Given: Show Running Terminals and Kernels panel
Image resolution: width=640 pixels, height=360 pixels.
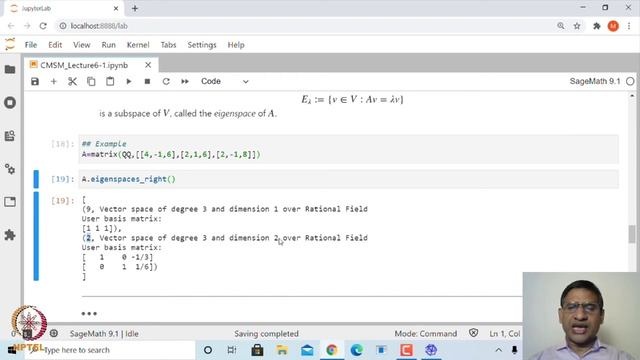Looking at the screenshot, I should (10, 102).
